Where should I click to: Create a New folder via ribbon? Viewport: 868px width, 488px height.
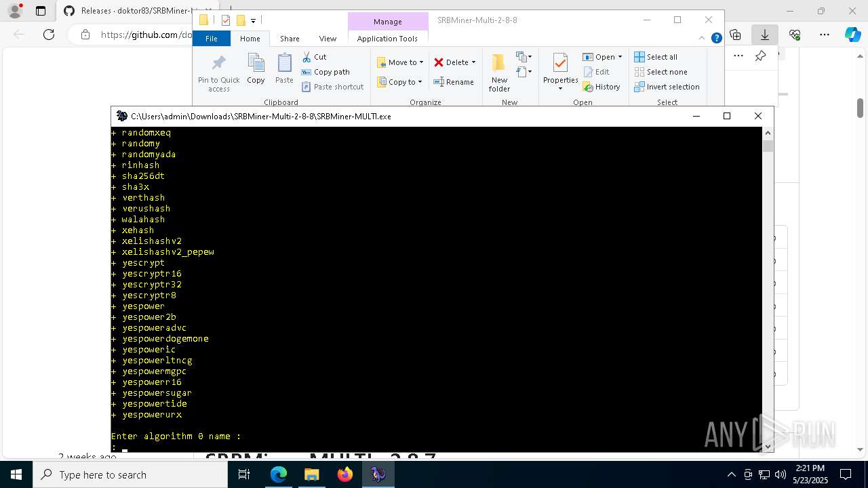point(499,73)
